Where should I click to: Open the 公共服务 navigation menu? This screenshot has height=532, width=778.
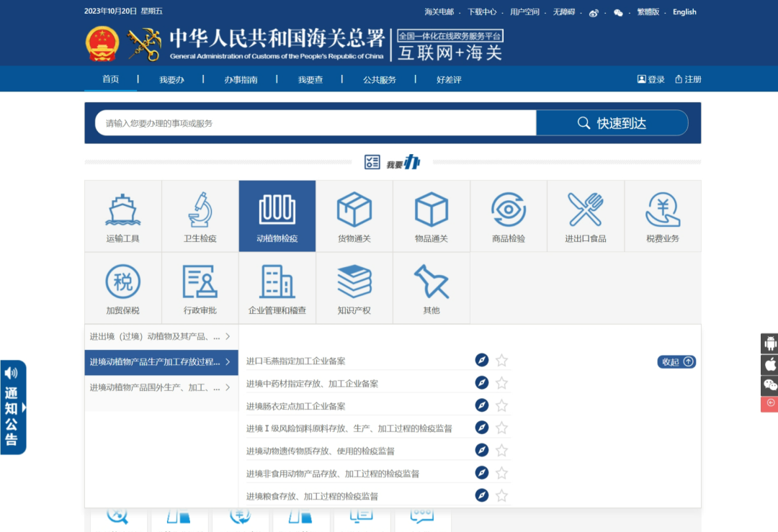tap(380, 80)
